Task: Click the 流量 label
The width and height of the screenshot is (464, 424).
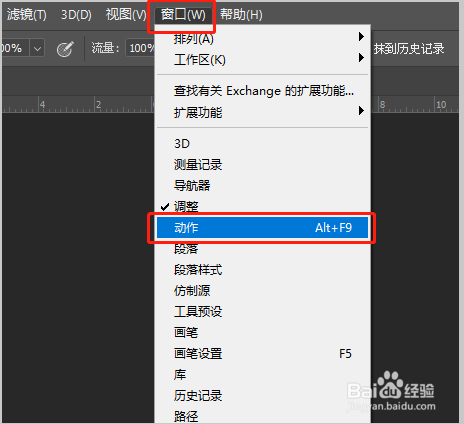Action: [105, 49]
